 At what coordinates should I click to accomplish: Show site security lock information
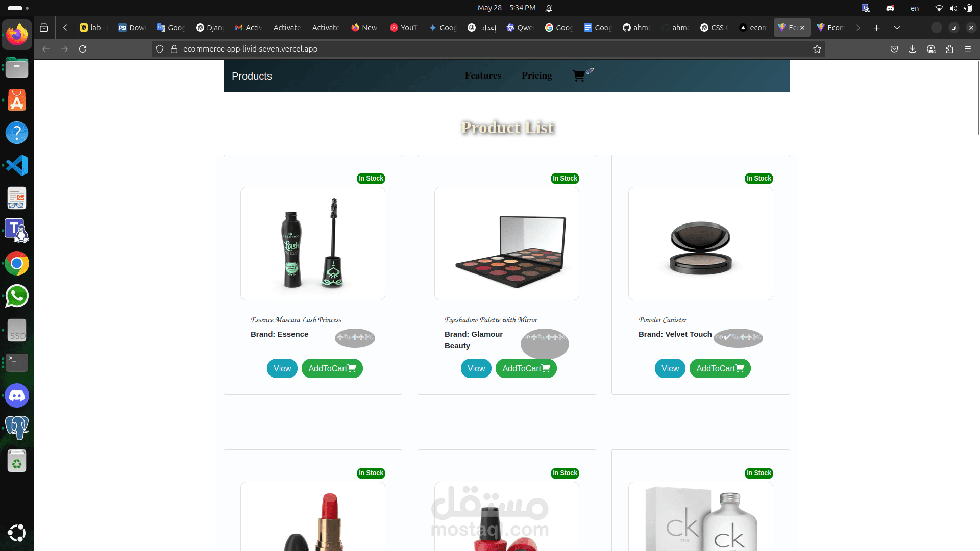(x=174, y=49)
